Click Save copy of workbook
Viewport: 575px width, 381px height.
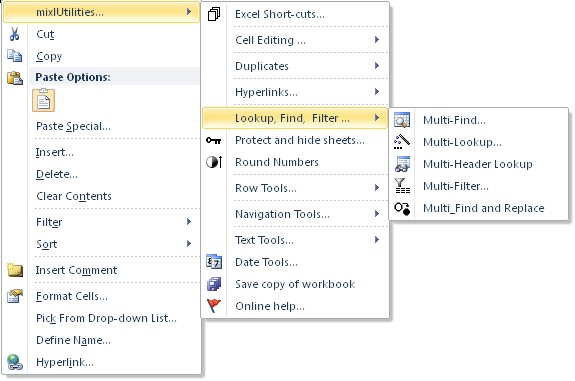coord(295,284)
